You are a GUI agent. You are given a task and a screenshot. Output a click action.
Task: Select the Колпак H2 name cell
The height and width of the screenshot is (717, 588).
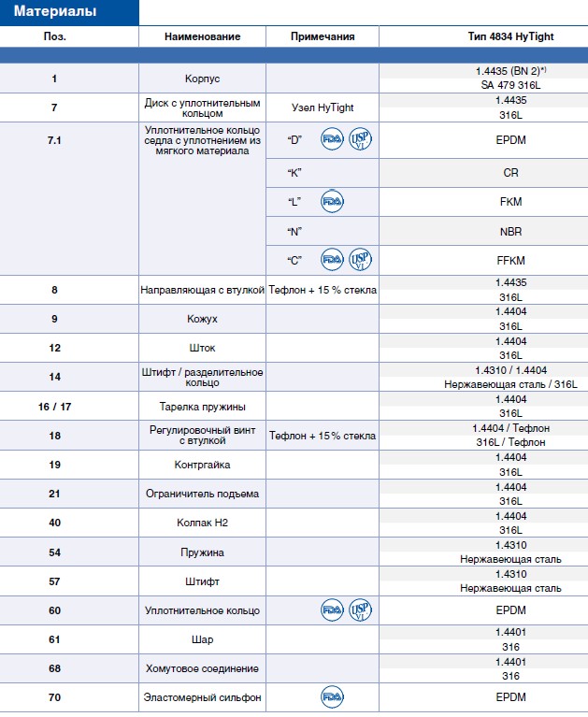click(x=202, y=523)
